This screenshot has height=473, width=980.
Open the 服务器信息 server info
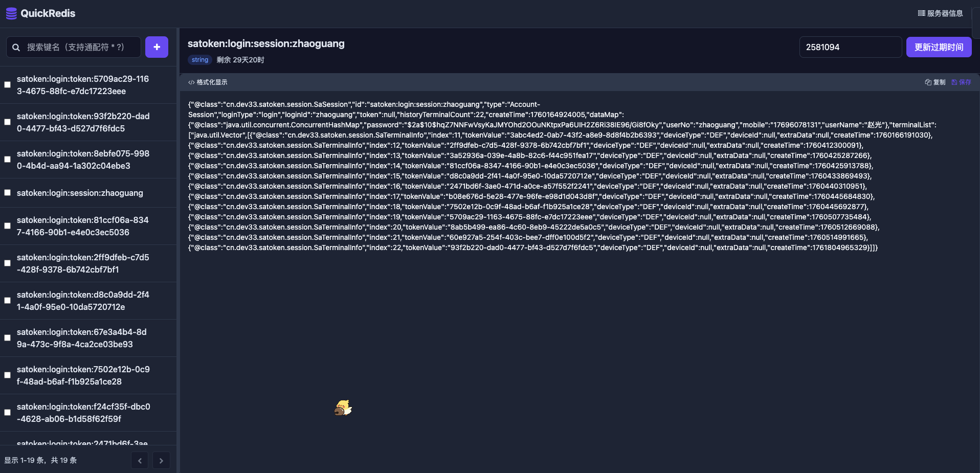tap(940, 13)
